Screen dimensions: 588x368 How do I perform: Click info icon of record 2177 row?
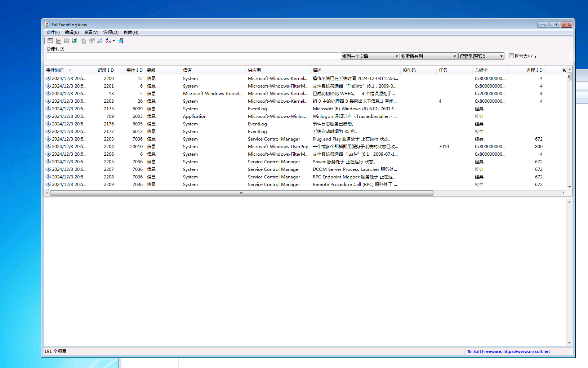tap(48, 131)
